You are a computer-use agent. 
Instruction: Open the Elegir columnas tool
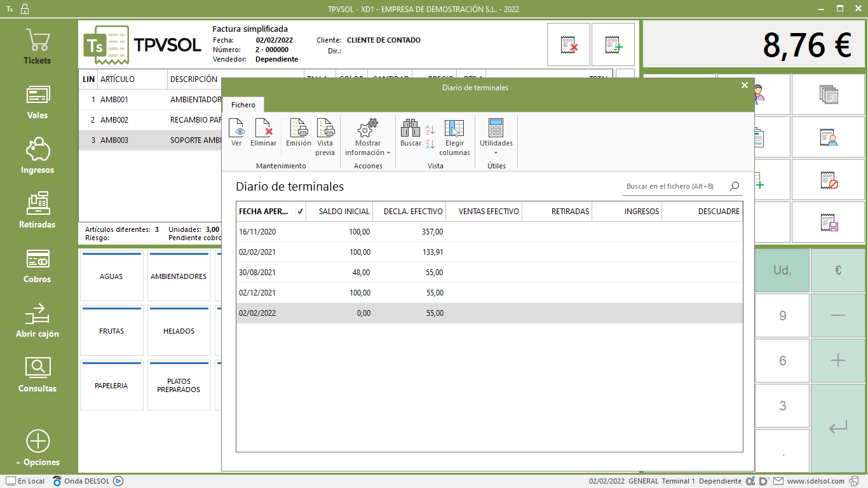[454, 137]
